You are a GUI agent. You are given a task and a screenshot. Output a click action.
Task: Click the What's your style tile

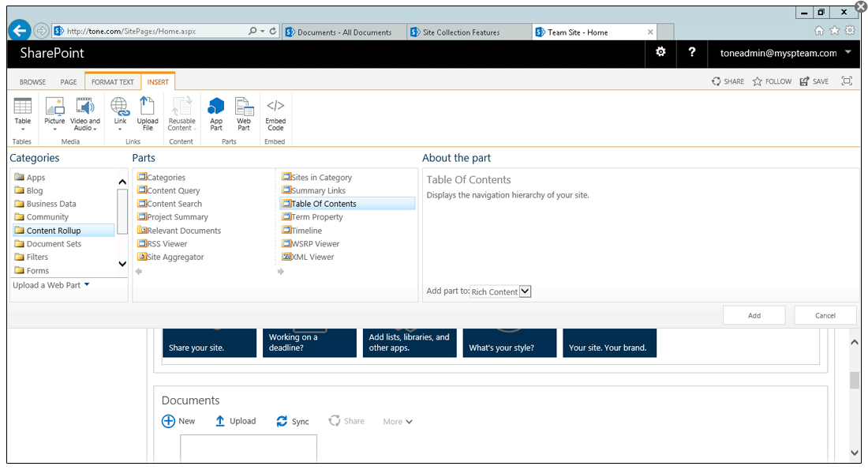click(509, 343)
